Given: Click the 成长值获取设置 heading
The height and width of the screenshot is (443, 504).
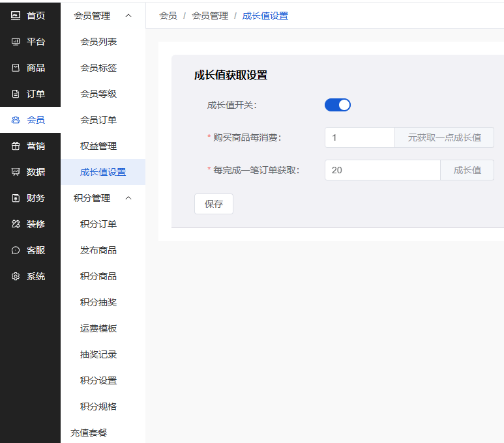Looking at the screenshot, I should pos(231,75).
